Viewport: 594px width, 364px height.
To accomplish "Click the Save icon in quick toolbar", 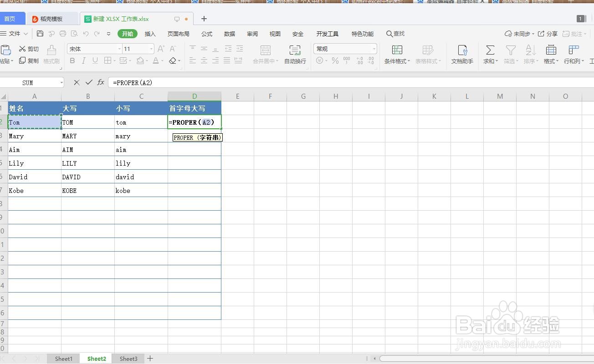I will pos(40,34).
